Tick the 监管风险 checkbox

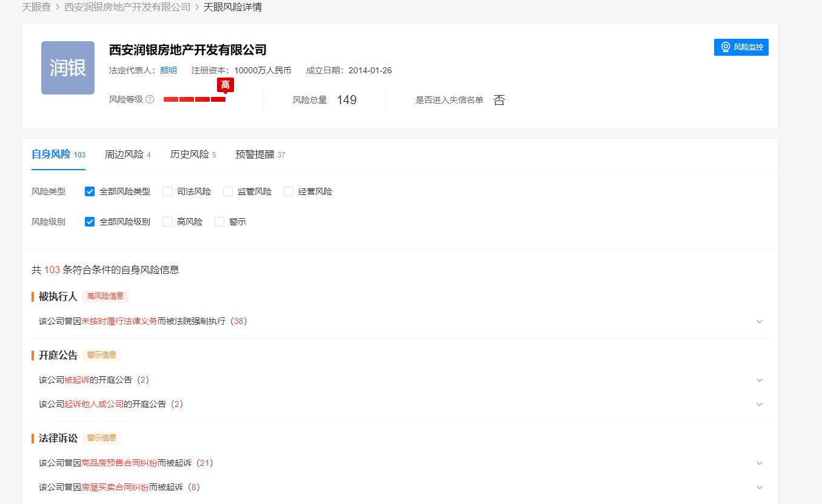coord(228,191)
